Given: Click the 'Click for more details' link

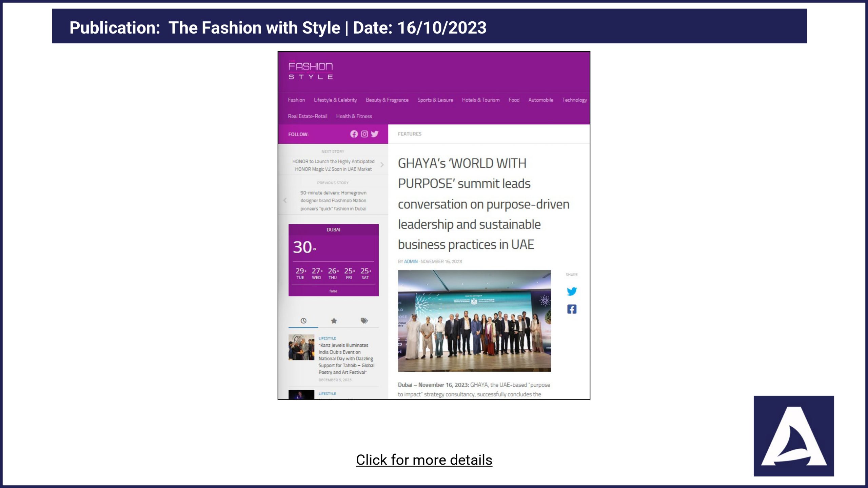Looking at the screenshot, I should click(x=424, y=460).
